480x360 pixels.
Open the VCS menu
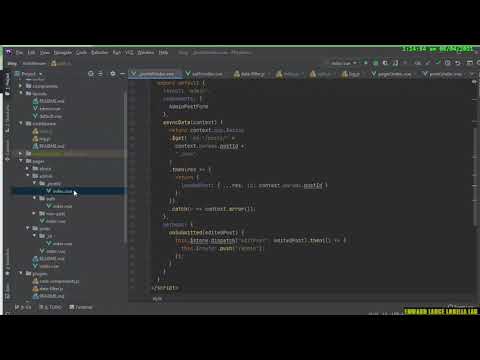pos(129,53)
